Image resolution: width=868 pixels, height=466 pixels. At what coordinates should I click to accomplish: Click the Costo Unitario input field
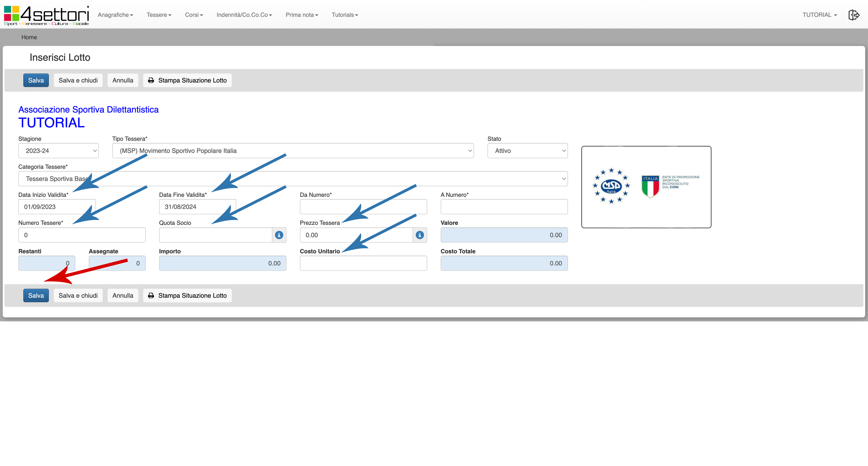[x=363, y=263]
